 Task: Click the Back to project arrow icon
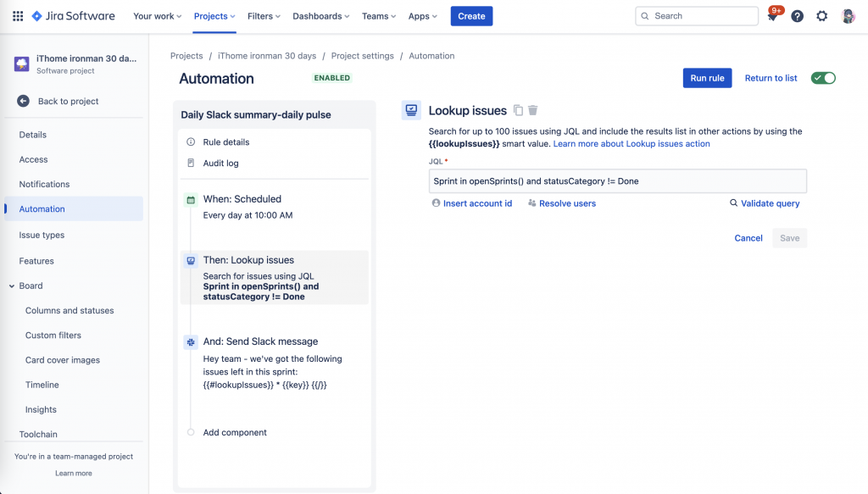(x=24, y=101)
